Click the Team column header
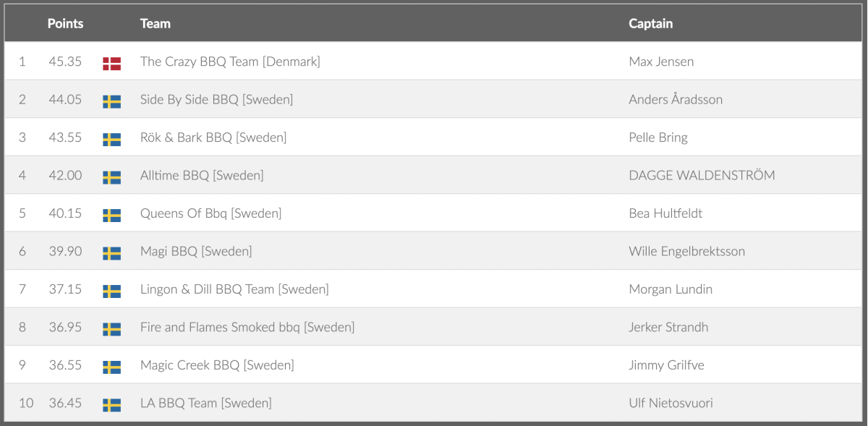Screen dimensions: 868x426 click(155, 24)
